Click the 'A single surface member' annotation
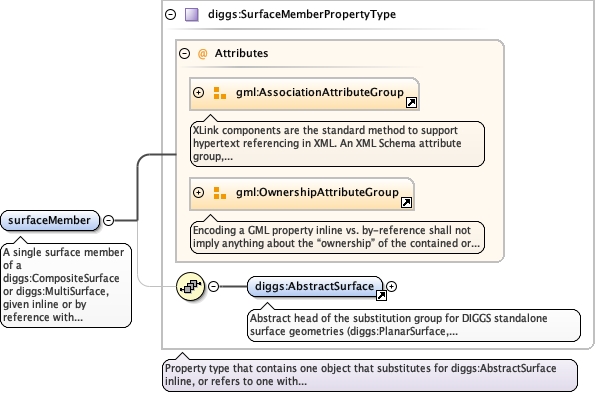Image resolution: width=596 pixels, height=395 pixels. point(66,285)
